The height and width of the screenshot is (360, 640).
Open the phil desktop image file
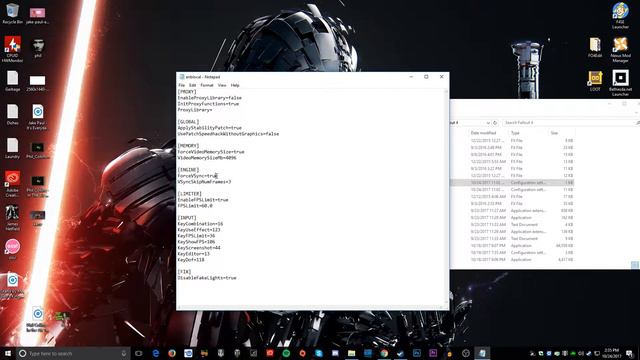(38, 48)
